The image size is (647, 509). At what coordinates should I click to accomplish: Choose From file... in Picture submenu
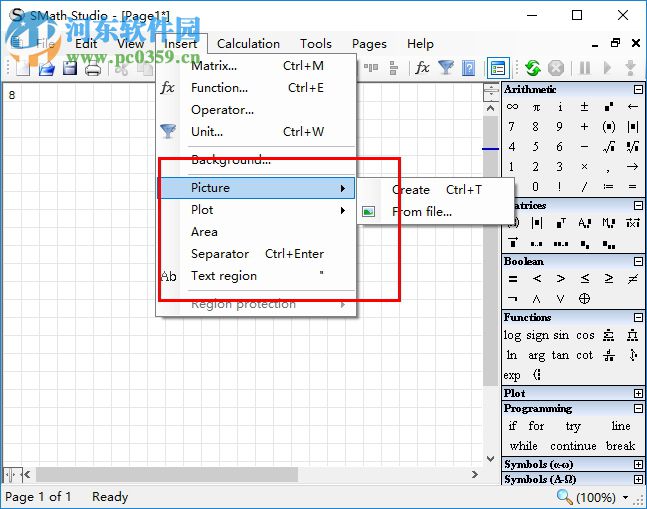pyautogui.click(x=436, y=212)
